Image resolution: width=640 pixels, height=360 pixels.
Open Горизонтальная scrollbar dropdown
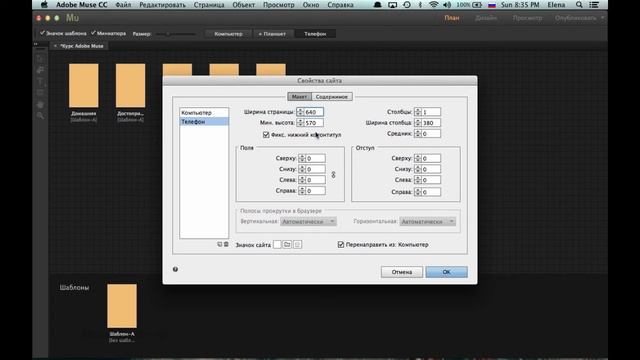click(427, 222)
